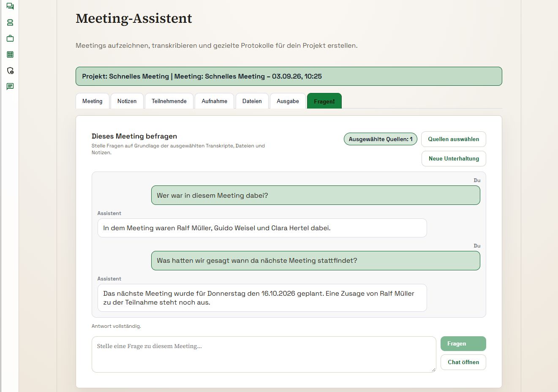Click the Quellen auswählen button
The height and width of the screenshot is (392, 558).
(x=454, y=139)
